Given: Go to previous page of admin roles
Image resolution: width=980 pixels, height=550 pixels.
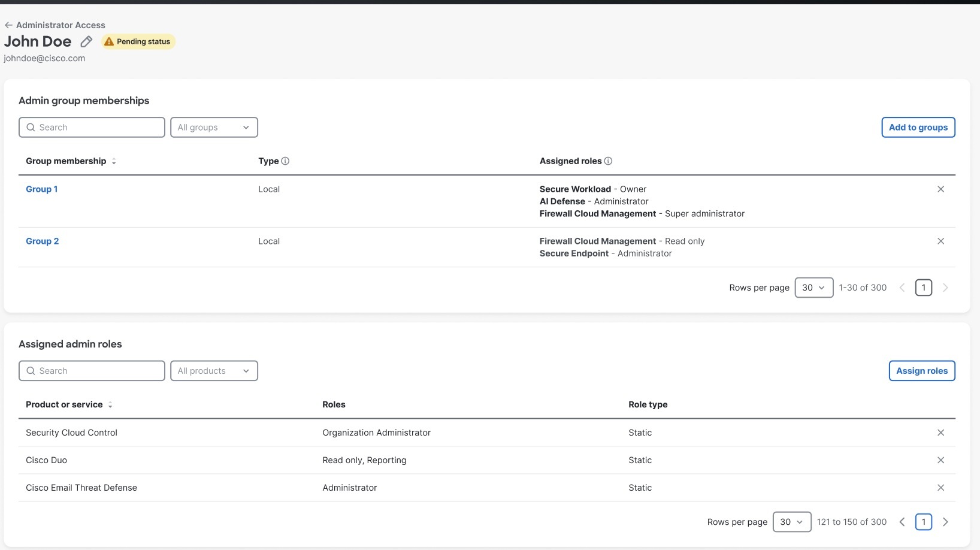Looking at the screenshot, I should (902, 522).
